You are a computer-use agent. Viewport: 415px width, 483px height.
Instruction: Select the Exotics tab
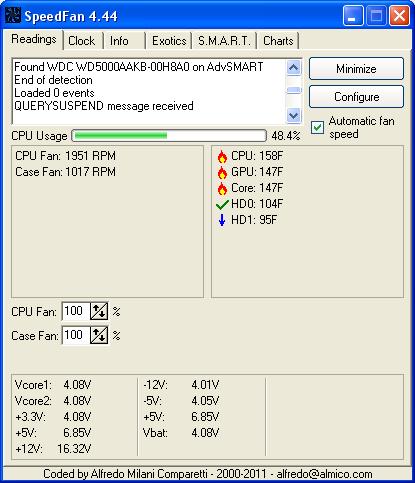pos(169,41)
